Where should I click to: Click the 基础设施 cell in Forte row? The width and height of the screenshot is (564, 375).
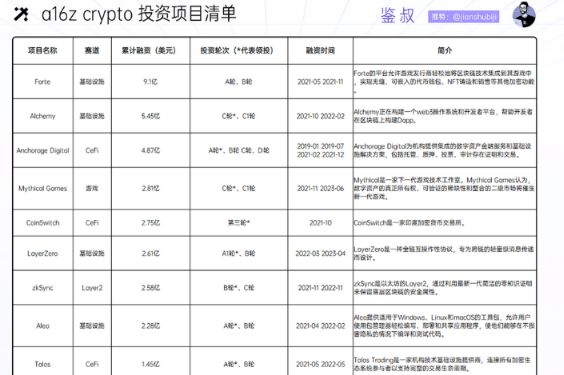(92, 82)
